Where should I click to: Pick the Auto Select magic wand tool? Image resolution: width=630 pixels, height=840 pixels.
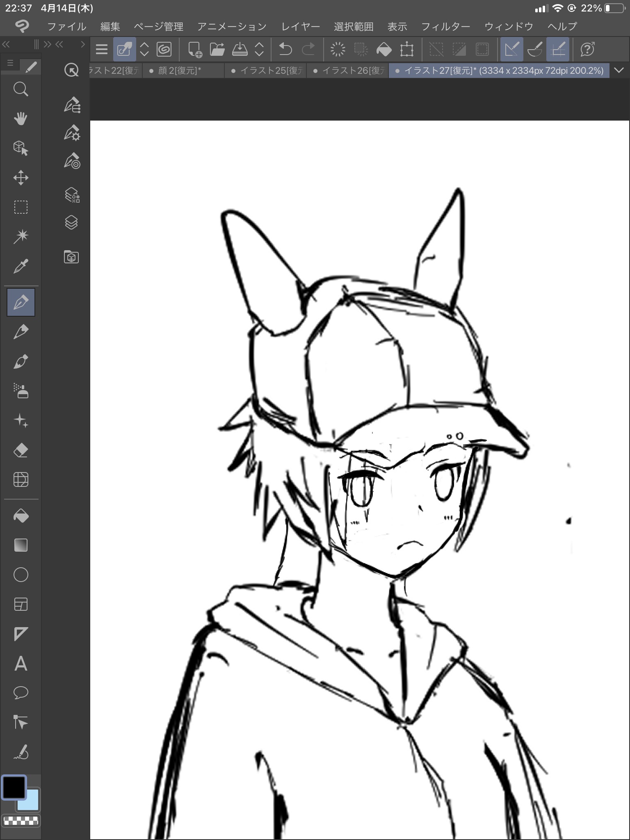tap(21, 236)
